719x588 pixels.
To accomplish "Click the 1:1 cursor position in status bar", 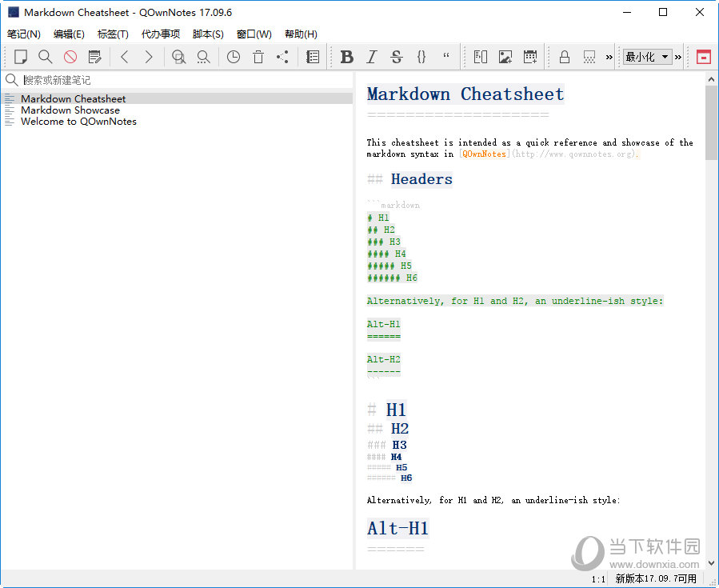I will (598, 579).
